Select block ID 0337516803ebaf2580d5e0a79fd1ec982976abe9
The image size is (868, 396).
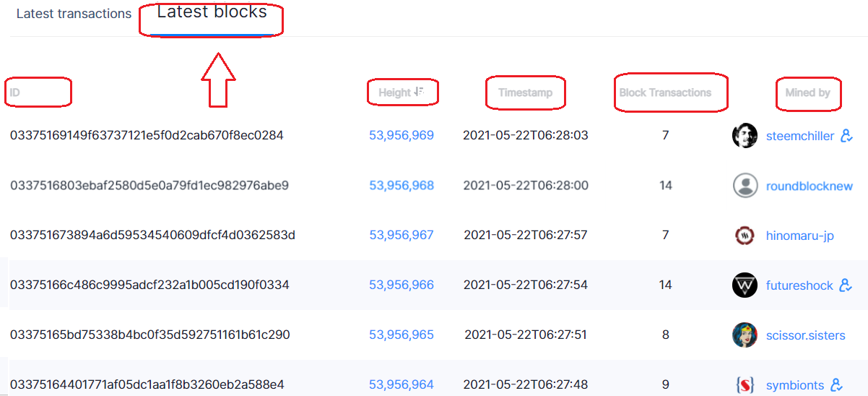(149, 186)
